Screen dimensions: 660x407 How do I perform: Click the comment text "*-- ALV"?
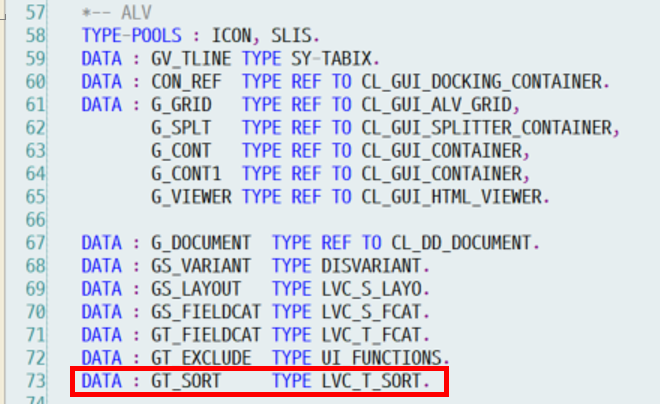[117, 13]
